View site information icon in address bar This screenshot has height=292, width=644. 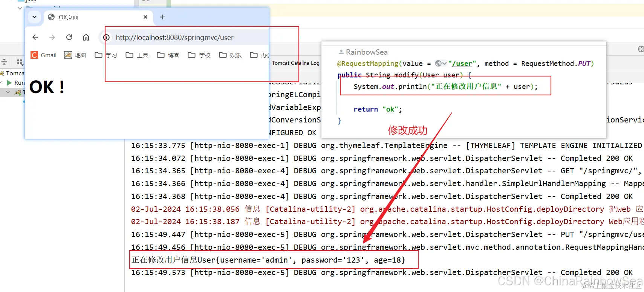(x=107, y=37)
